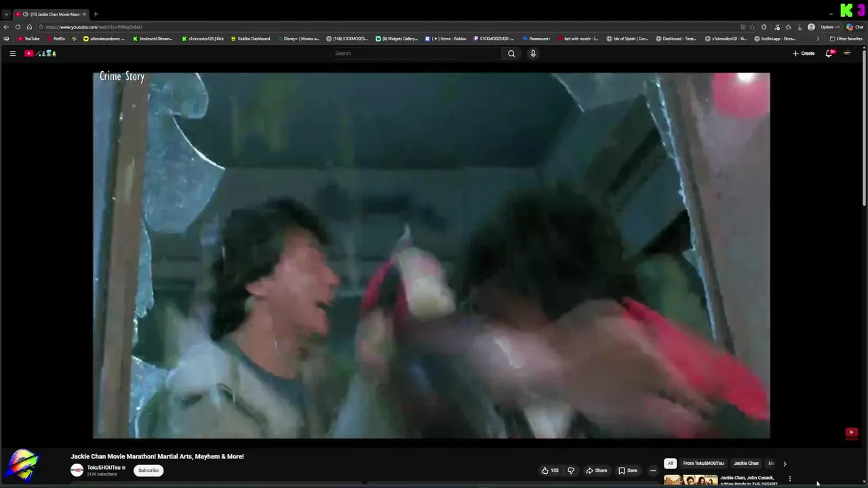Image resolution: width=868 pixels, height=488 pixels.
Task: Open the Paramount+ bookmark
Action: click(x=536, y=39)
